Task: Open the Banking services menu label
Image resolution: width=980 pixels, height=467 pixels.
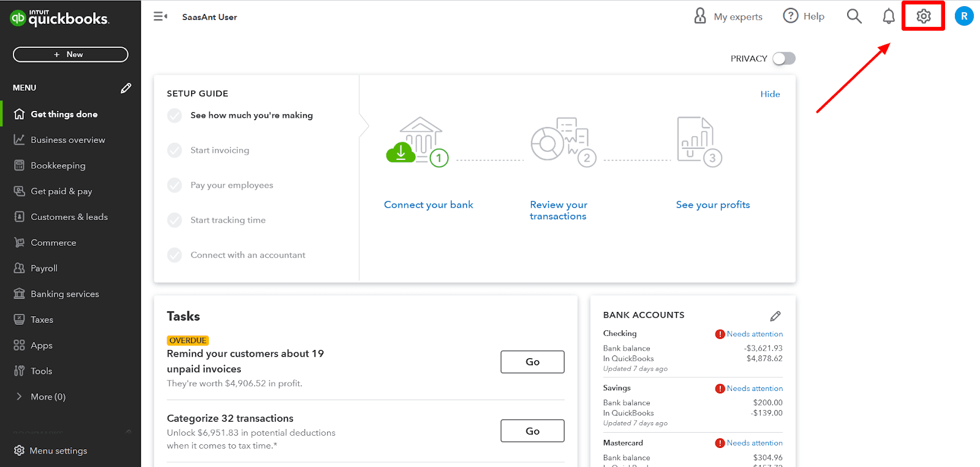Action: [x=65, y=294]
